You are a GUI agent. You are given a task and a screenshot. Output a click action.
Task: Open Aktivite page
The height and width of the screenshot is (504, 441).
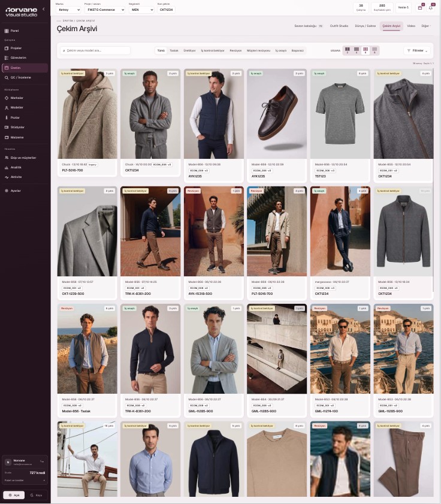25,177
